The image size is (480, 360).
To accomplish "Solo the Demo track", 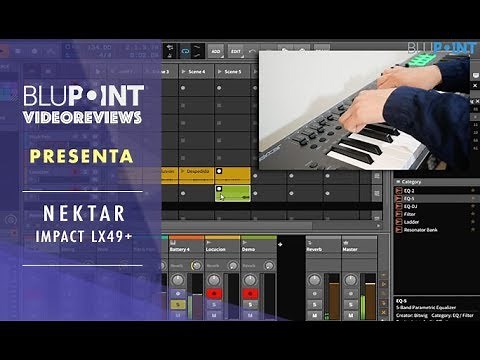I will [250, 304].
